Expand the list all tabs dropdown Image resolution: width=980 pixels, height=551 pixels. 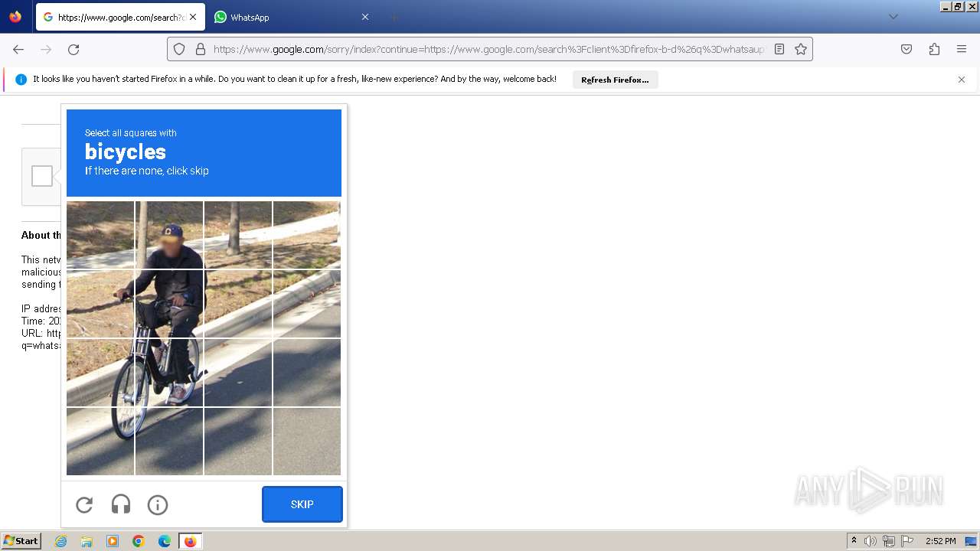(893, 17)
